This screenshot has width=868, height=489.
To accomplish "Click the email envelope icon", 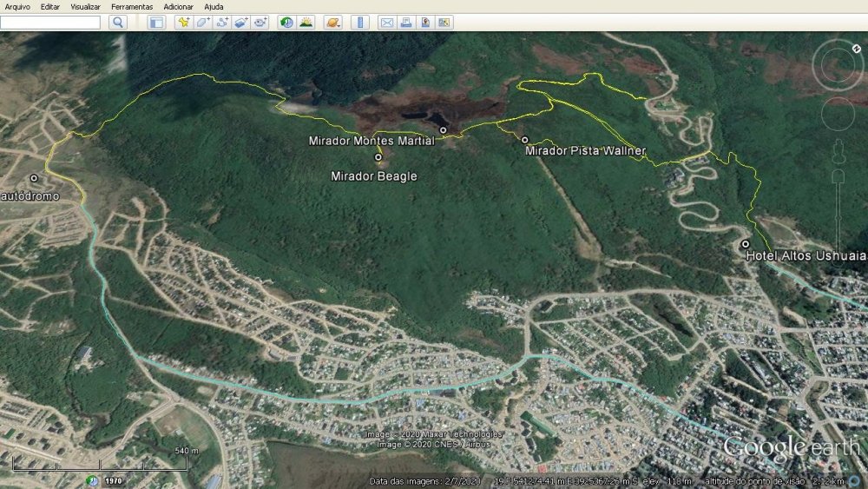I will (387, 23).
